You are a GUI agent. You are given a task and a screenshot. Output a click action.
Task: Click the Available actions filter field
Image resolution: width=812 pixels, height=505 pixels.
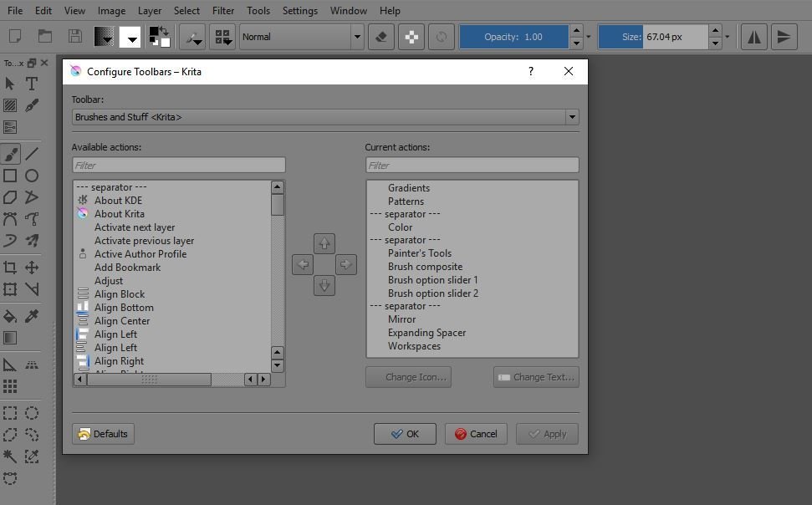pyautogui.click(x=179, y=166)
